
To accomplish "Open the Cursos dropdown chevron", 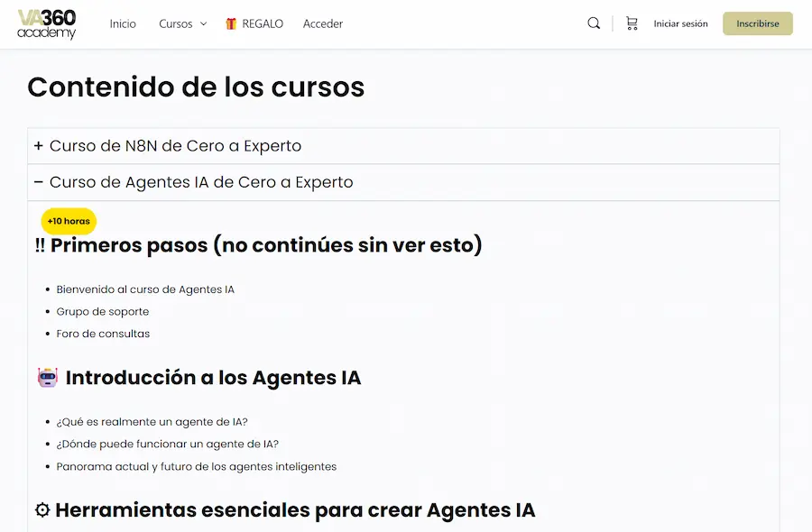I will (x=204, y=24).
